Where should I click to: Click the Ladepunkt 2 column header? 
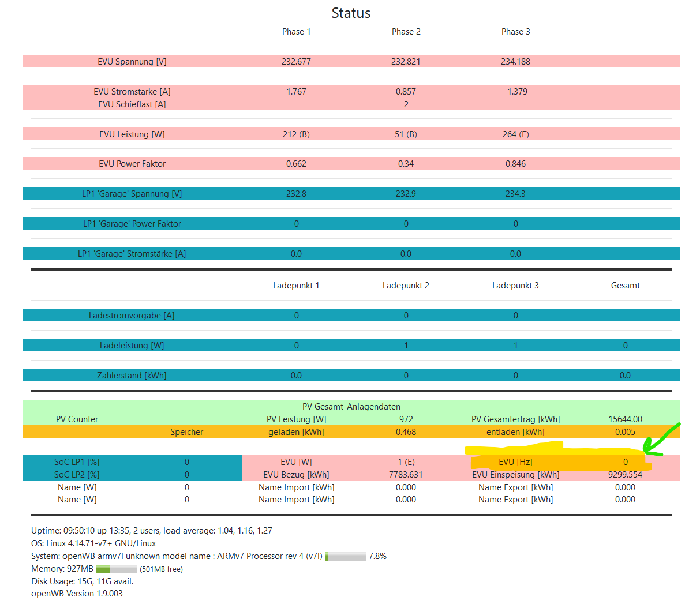pos(406,286)
